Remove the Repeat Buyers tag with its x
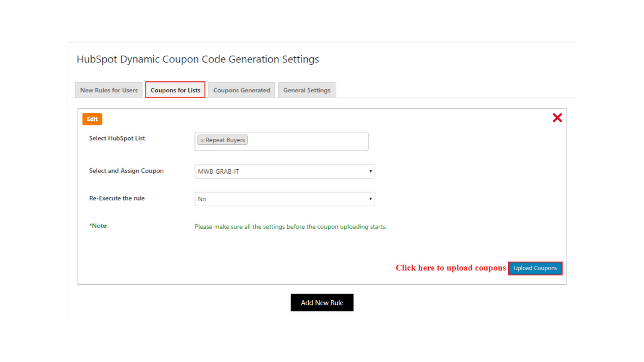This screenshot has width=644, height=362. [x=202, y=140]
